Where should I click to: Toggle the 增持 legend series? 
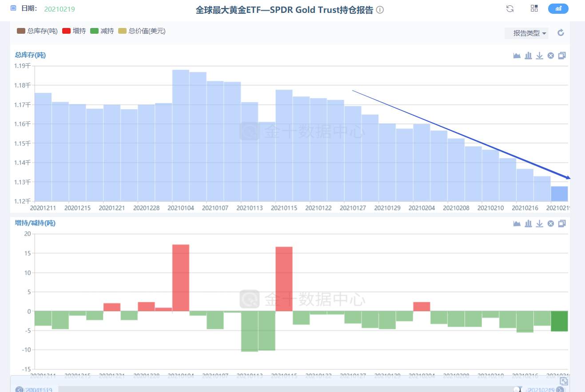point(74,31)
